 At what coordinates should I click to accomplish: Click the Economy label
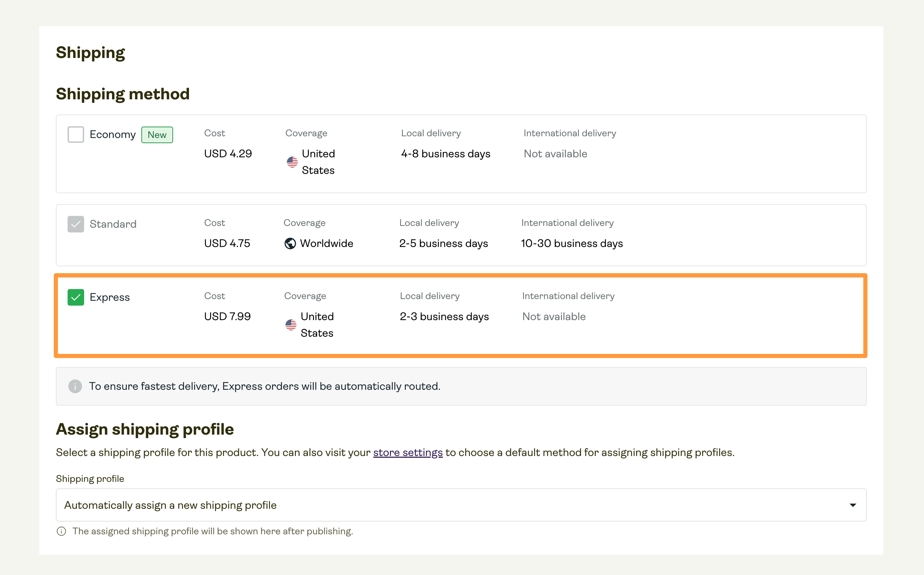112,135
